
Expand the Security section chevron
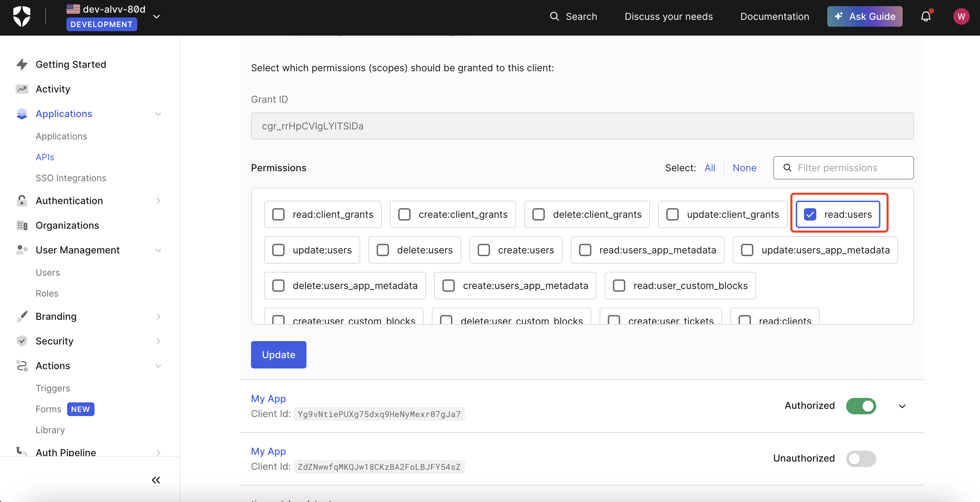click(x=158, y=341)
